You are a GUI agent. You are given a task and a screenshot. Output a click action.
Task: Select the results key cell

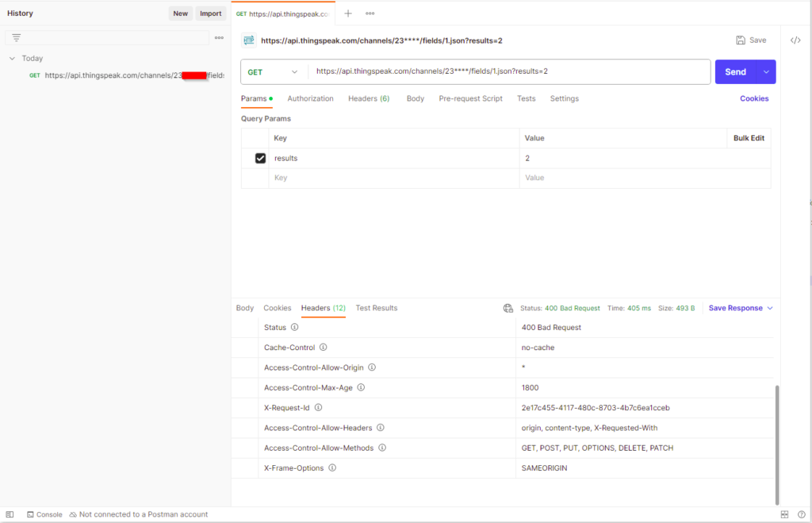(x=393, y=158)
